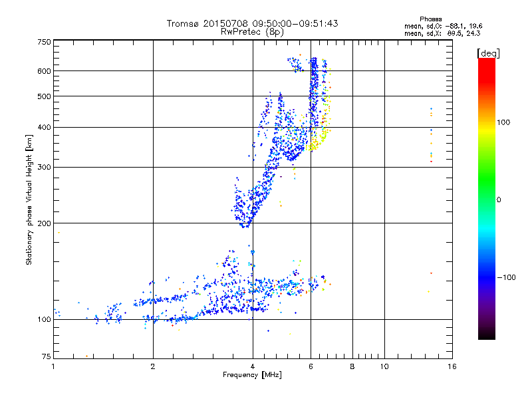
Task: Click the '[deg]' colorbar unit label
Action: (x=488, y=53)
